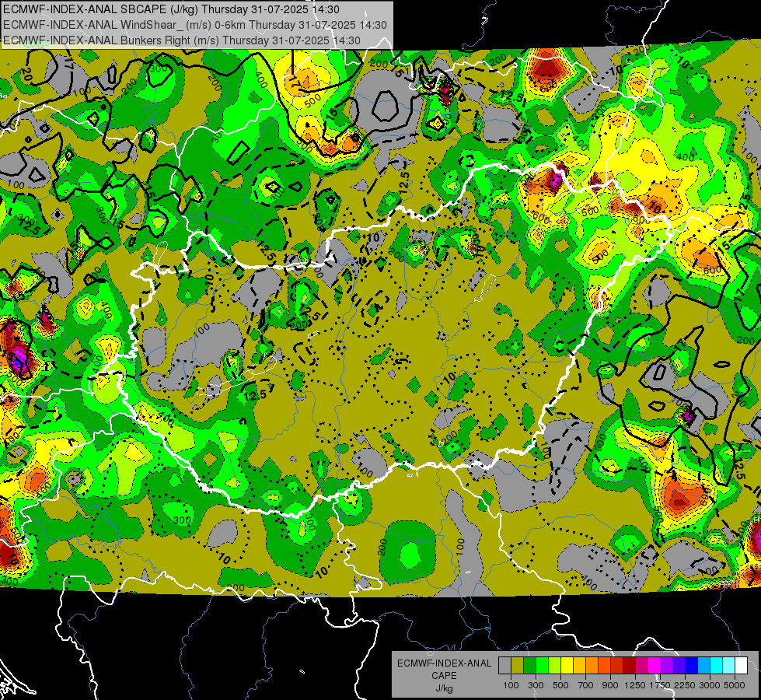The width and height of the screenshot is (761, 700).
Task: Click the white legend swatch
Action: tap(741, 666)
